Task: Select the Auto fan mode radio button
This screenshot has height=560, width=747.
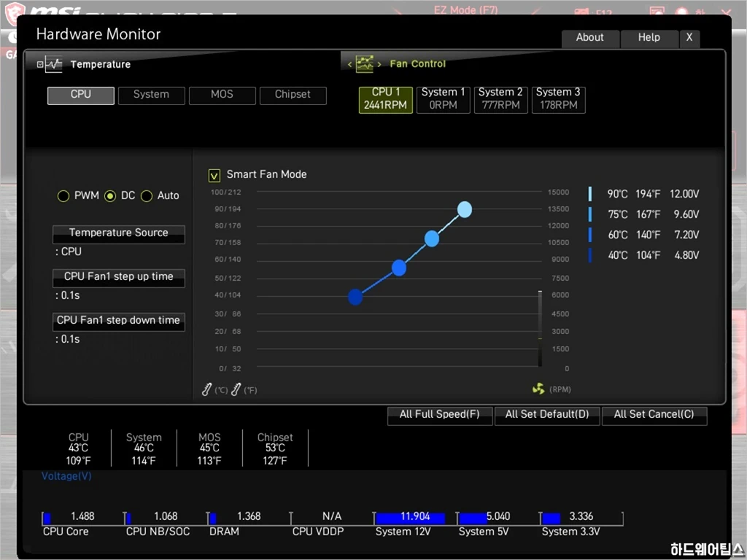Action: (x=147, y=196)
